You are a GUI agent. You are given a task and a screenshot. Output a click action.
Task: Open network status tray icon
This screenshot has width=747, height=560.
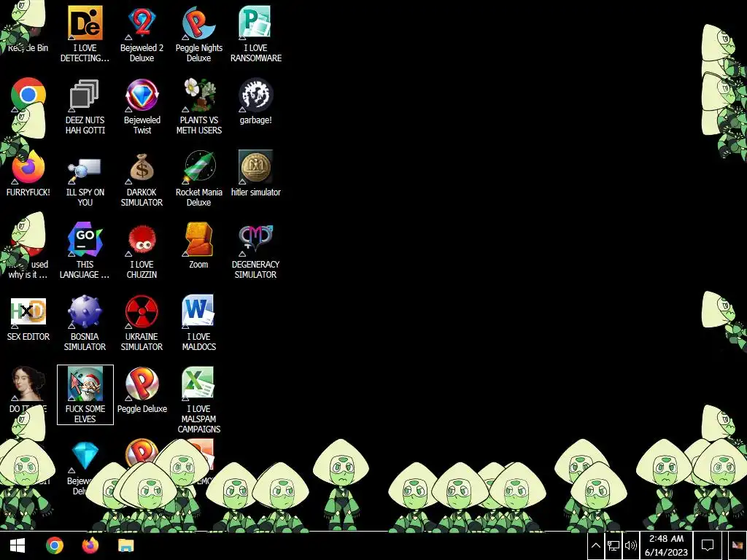point(613,545)
